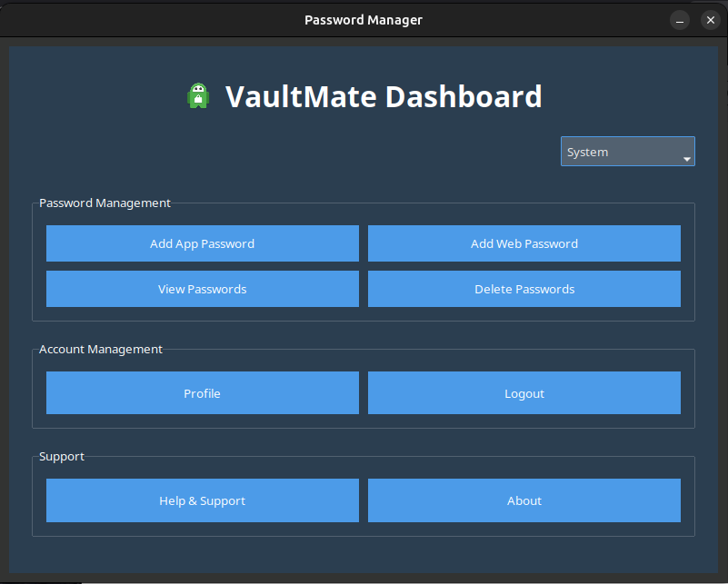Screen dimensions: 728x584
Task: Select the Delete Passwords button
Action: pyautogui.click(x=524, y=289)
